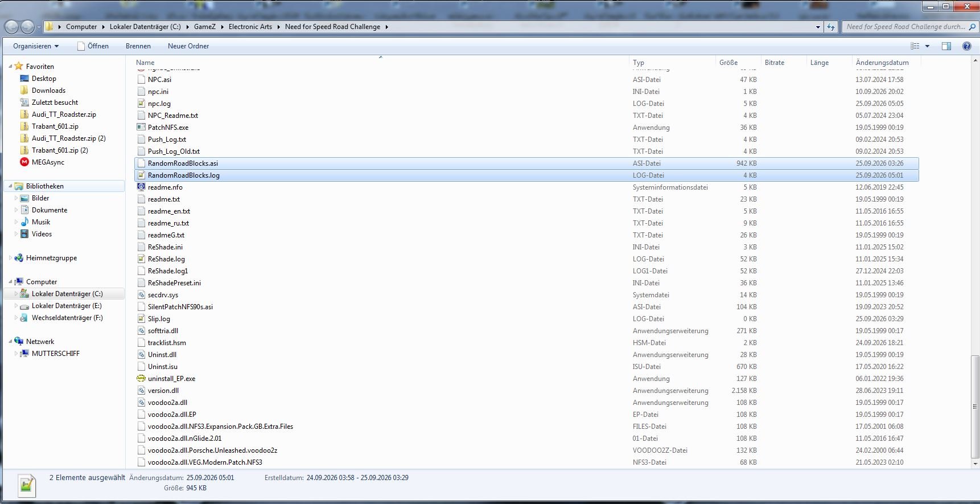Click the Öffnen toolbar button
980x504 pixels.
pos(93,46)
